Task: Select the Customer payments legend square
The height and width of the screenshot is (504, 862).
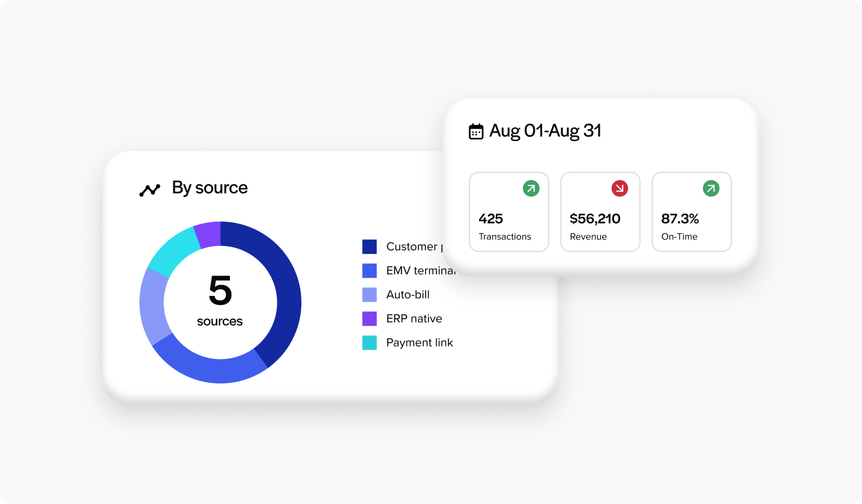Action: pos(369,247)
